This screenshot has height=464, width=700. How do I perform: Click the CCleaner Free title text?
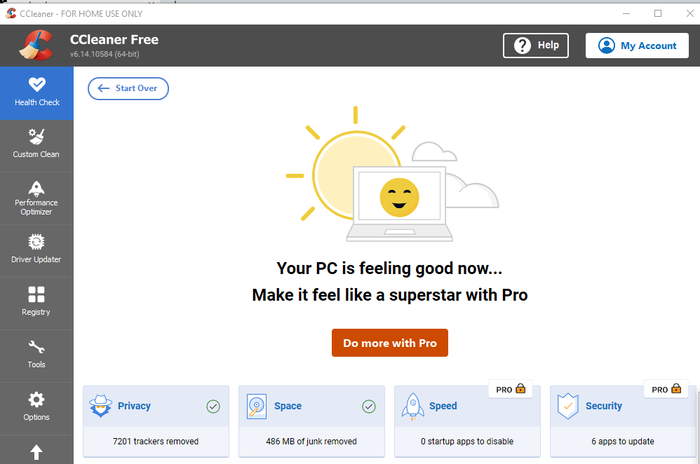coord(114,40)
